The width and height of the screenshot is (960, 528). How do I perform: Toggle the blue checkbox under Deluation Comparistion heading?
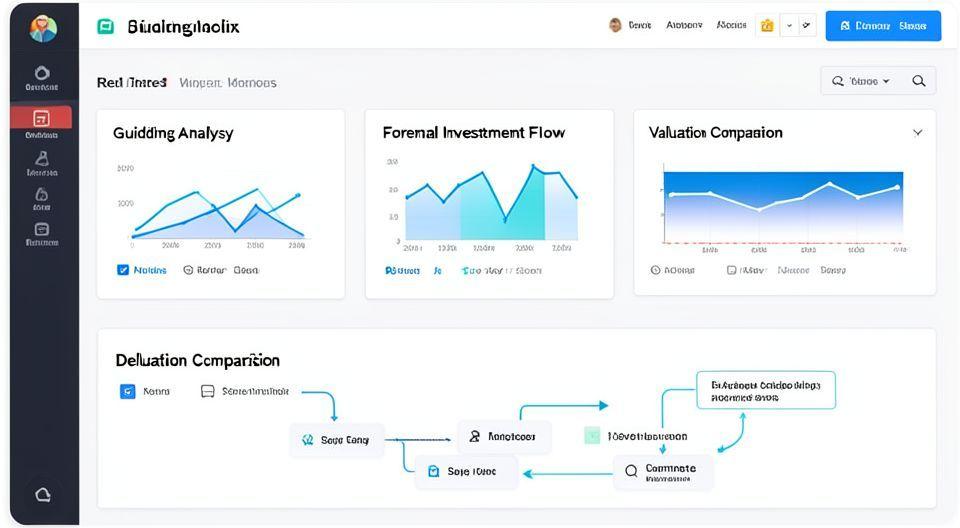[127, 391]
